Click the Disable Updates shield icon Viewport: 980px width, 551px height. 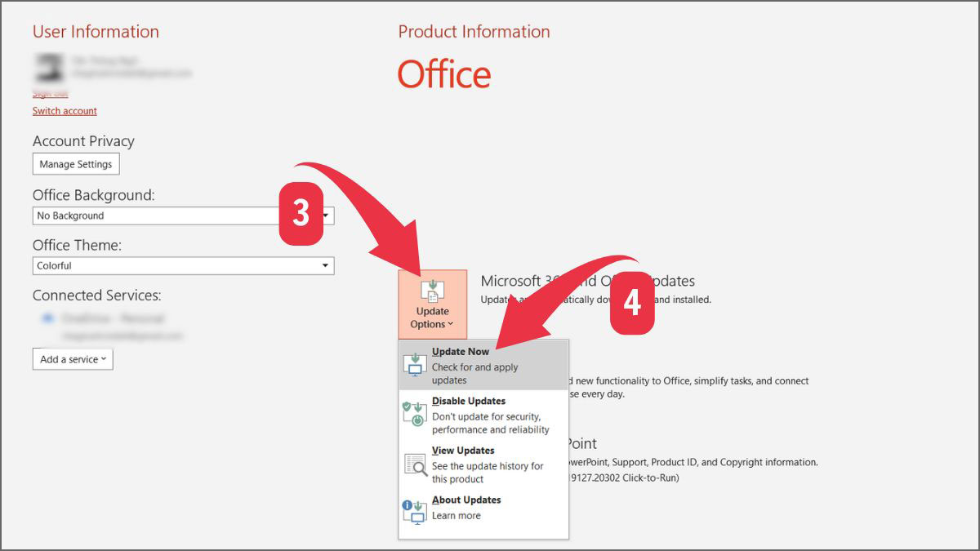pos(414,412)
